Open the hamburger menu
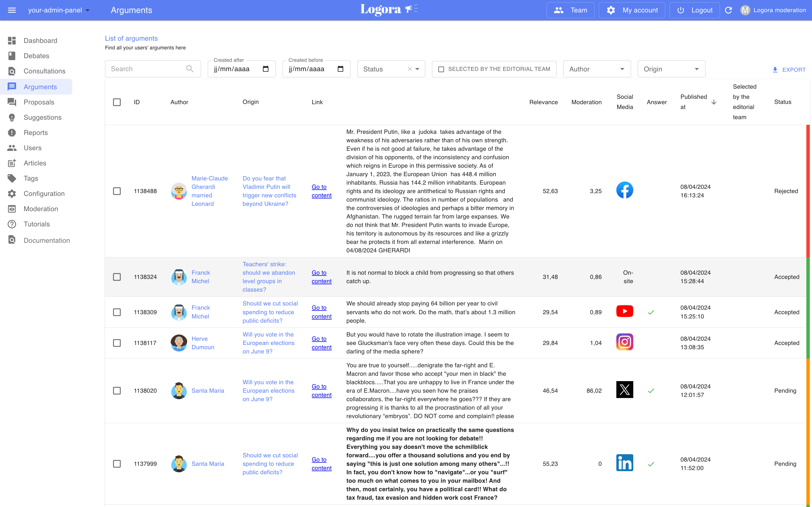 [12, 10]
